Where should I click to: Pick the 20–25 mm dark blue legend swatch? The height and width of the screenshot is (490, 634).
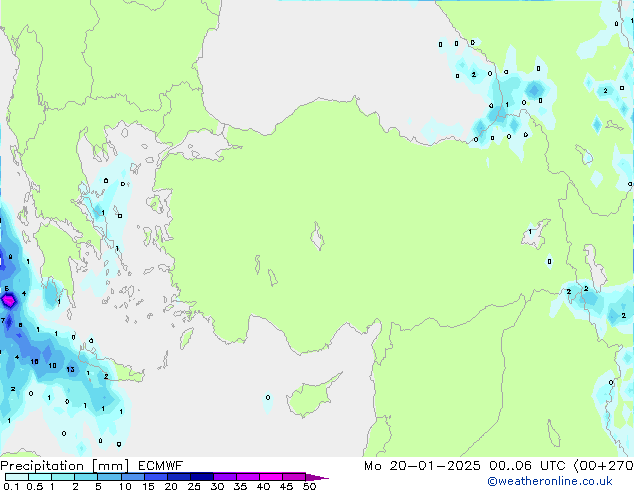pos(178,477)
